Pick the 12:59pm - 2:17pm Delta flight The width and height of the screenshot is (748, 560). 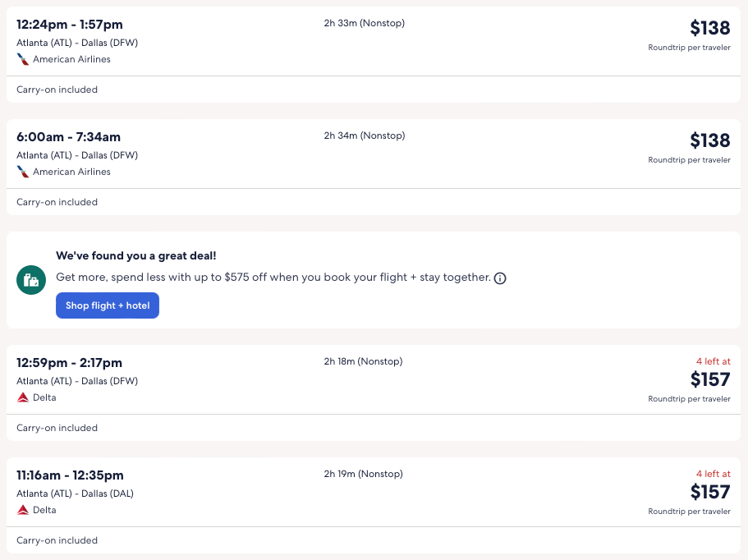click(69, 363)
